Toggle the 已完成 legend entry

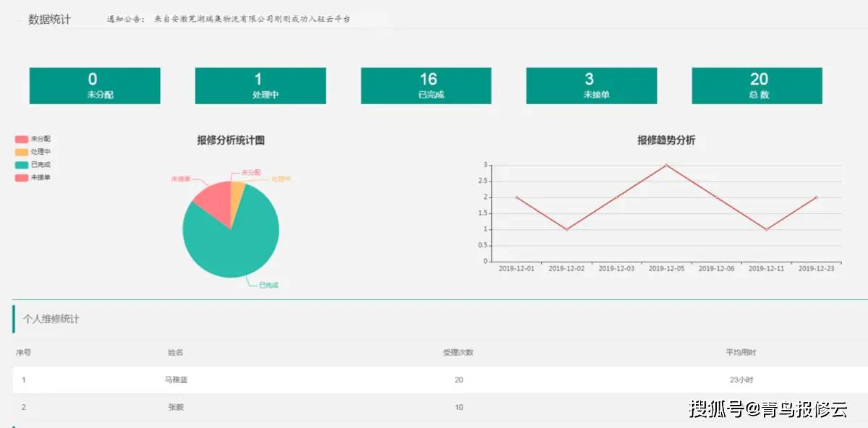click(x=33, y=165)
